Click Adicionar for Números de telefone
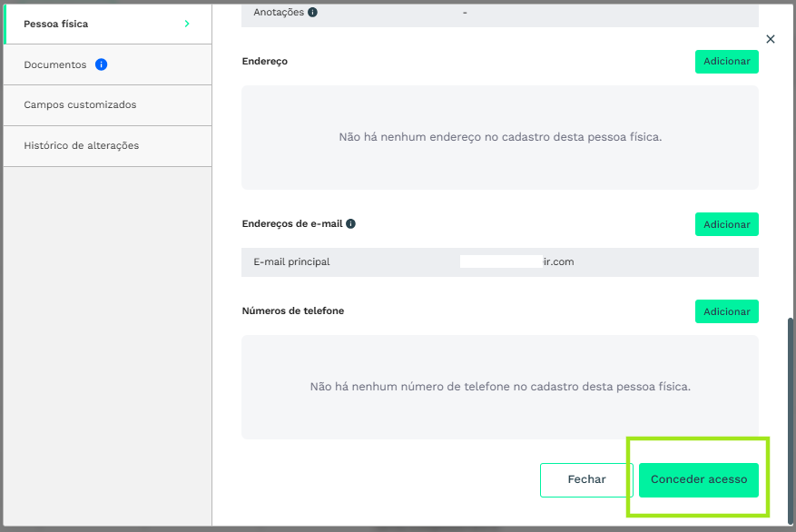The height and width of the screenshot is (532, 796). [x=726, y=311]
